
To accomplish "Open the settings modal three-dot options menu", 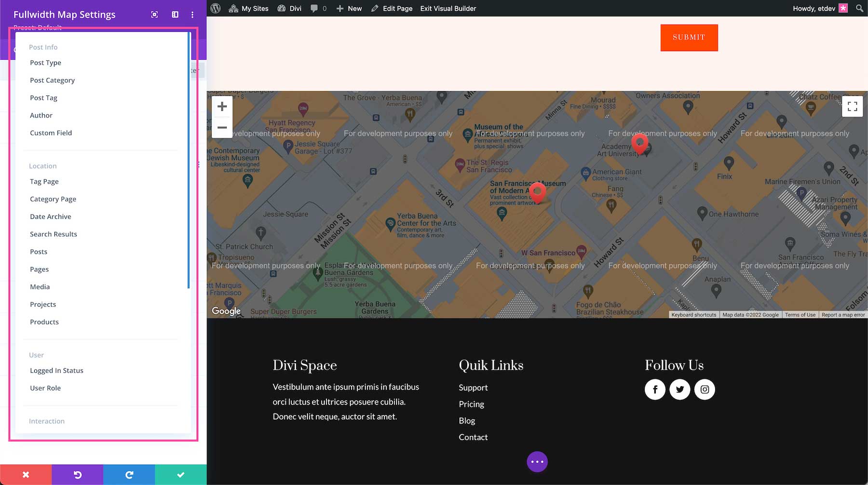I will click(x=192, y=14).
